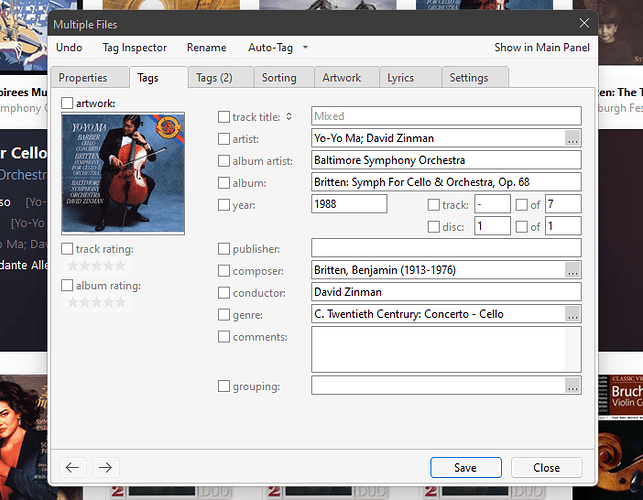
Task: Set track rating stars
Action: 97,266
